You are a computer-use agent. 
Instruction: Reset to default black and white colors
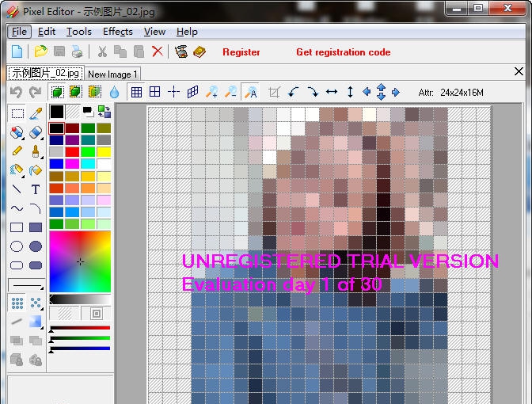coord(88,112)
